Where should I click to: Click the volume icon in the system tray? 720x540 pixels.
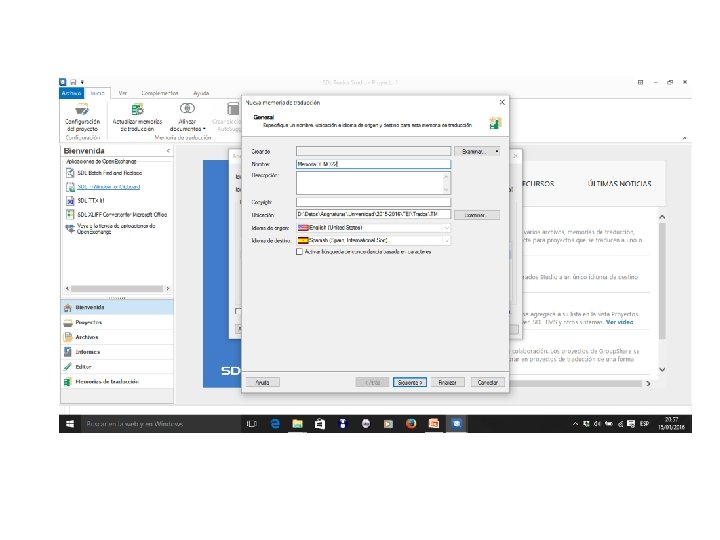coord(597,424)
